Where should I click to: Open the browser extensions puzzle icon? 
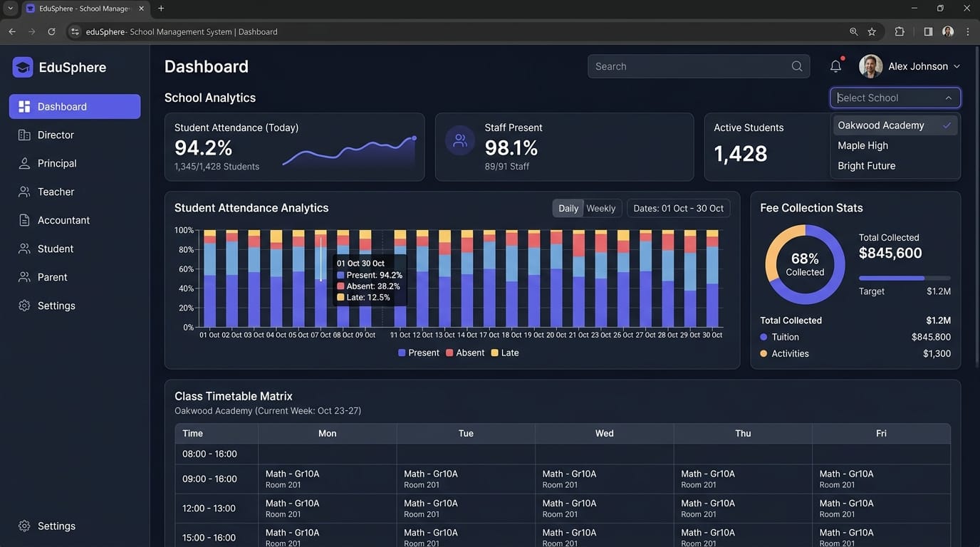(900, 31)
